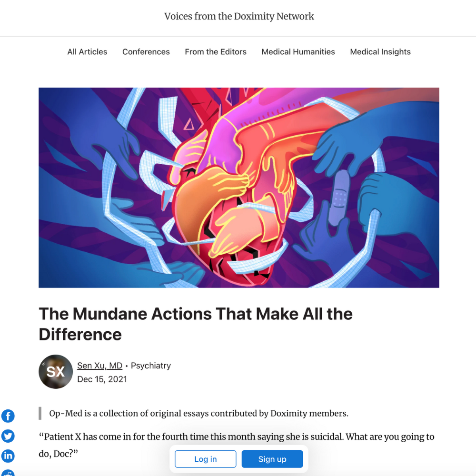
Task: Share the article on Facebook
Action: [8, 416]
